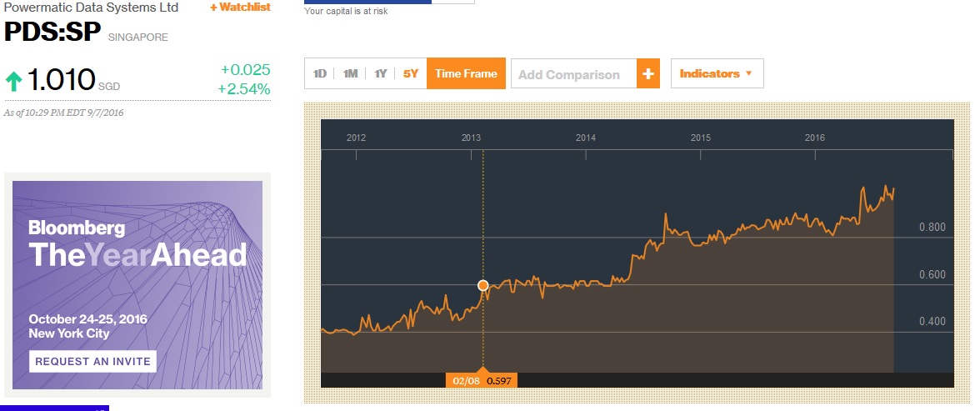
Task: Click the green up arrow price icon
Action: click(14, 81)
